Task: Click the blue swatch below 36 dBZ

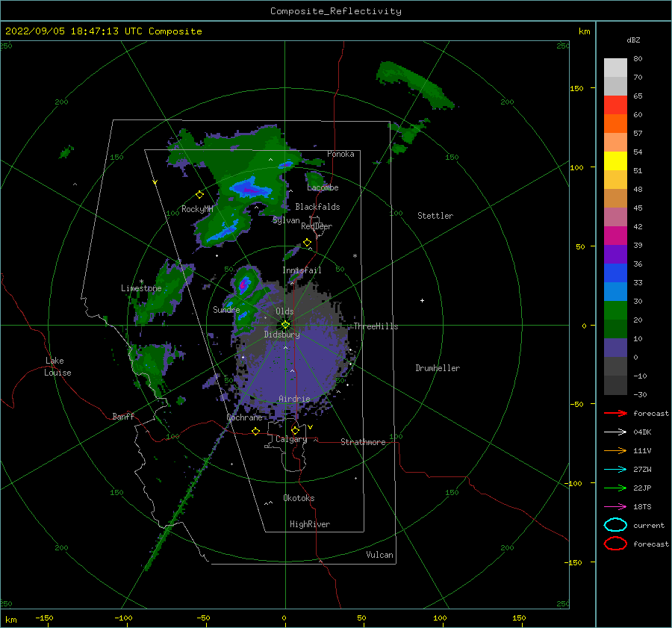Action: (x=615, y=273)
